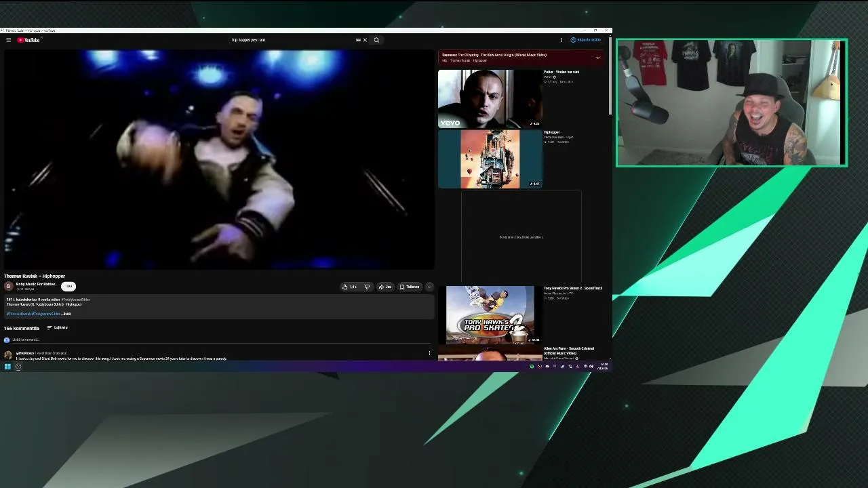Open the keyboard icon in the search box
The width and height of the screenshot is (868, 488).
coord(358,40)
